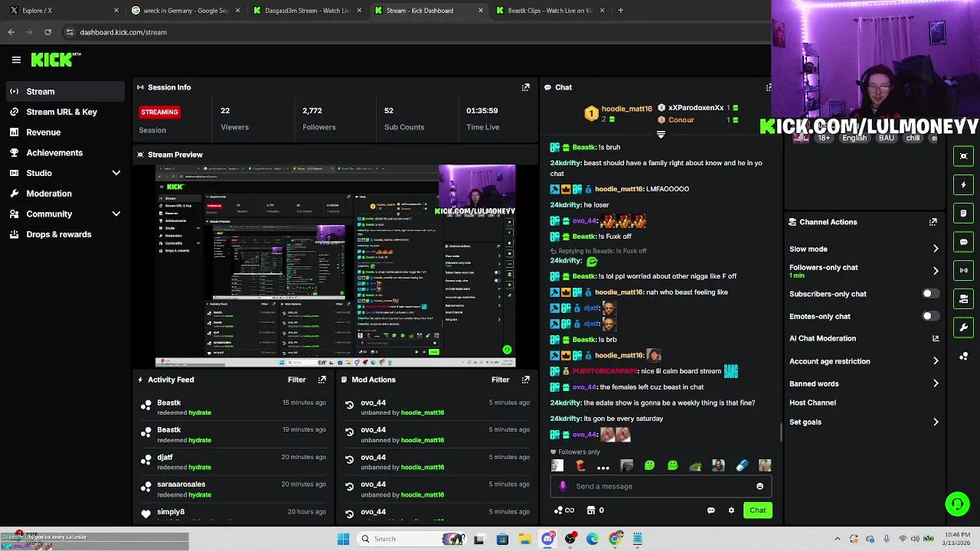Click the purple microphone icon in message box
Image resolution: width=980 pixels, height=551 pixels.
click(563, 486)
